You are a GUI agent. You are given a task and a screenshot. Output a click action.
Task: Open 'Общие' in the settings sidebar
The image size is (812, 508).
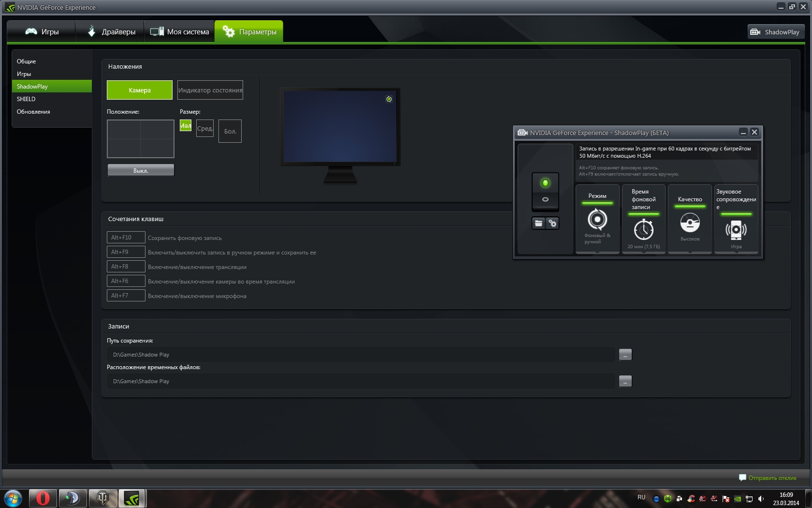[52, 61]
